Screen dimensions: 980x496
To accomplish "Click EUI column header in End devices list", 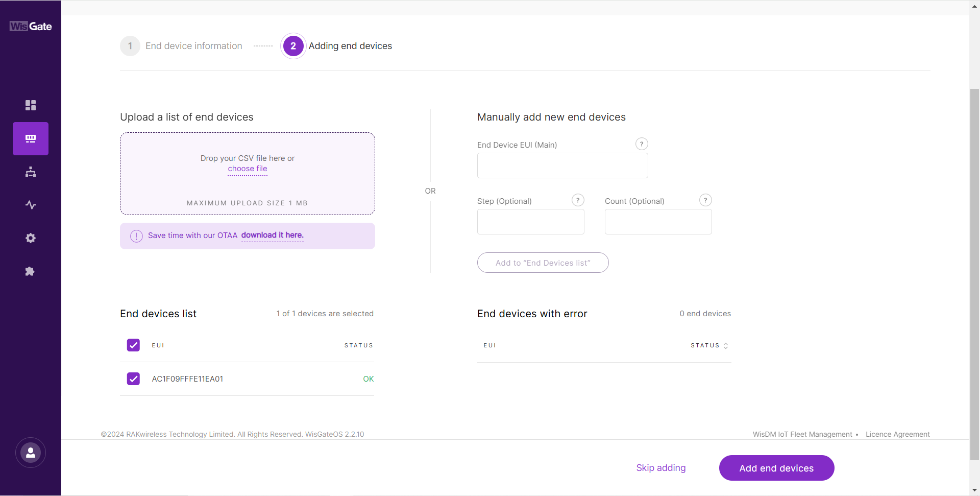I will pos(158,345).
